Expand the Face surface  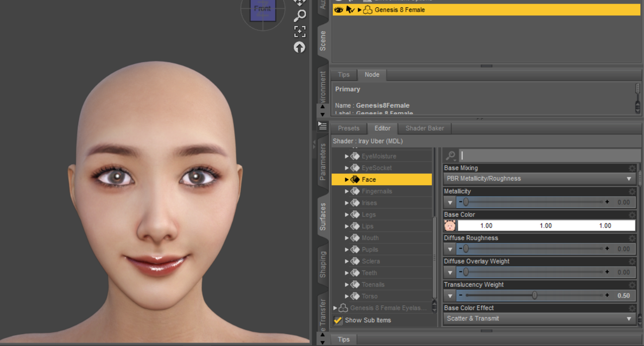[x=347, y=179]
